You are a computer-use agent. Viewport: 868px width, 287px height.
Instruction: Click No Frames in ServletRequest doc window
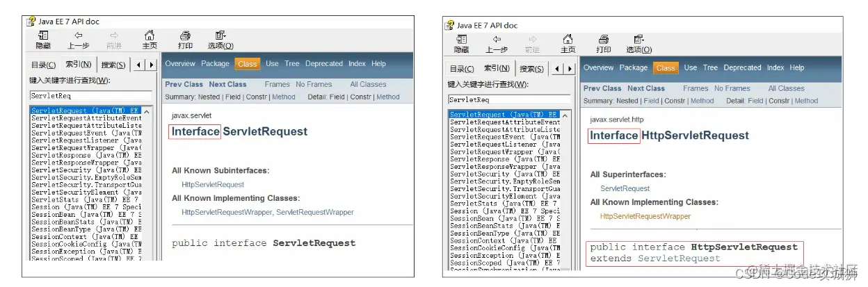click(314, 84)
